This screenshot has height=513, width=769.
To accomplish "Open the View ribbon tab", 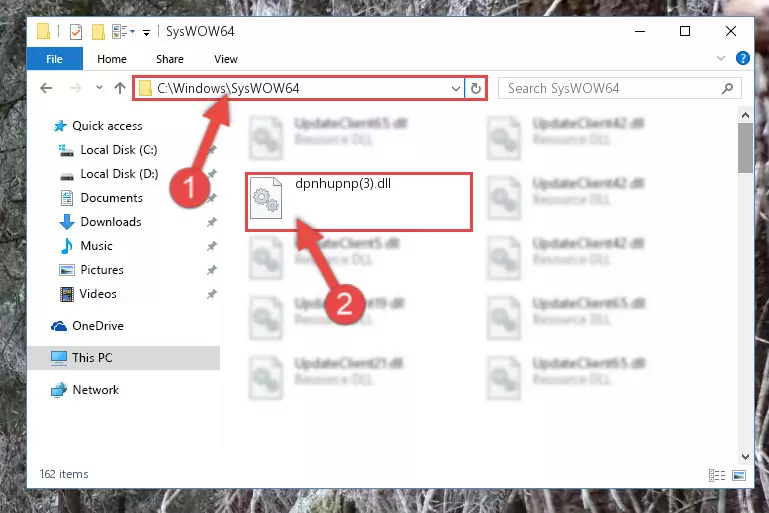I will [226, 59].
